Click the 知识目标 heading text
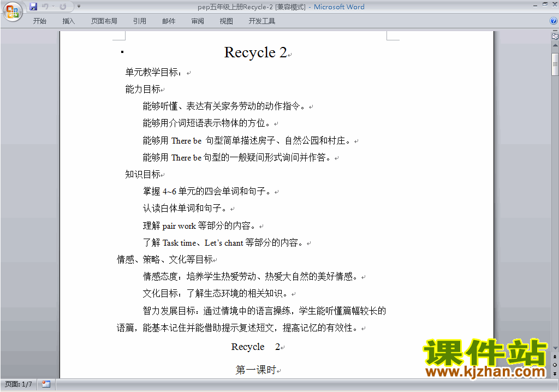559x392 pixels. coord(142,174)
